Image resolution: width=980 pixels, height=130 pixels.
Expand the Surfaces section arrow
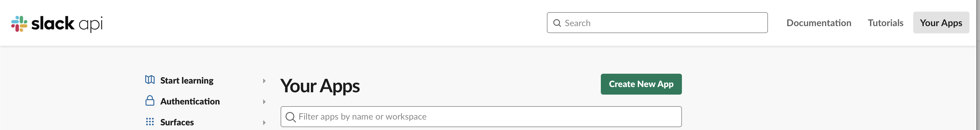point(264,122)
